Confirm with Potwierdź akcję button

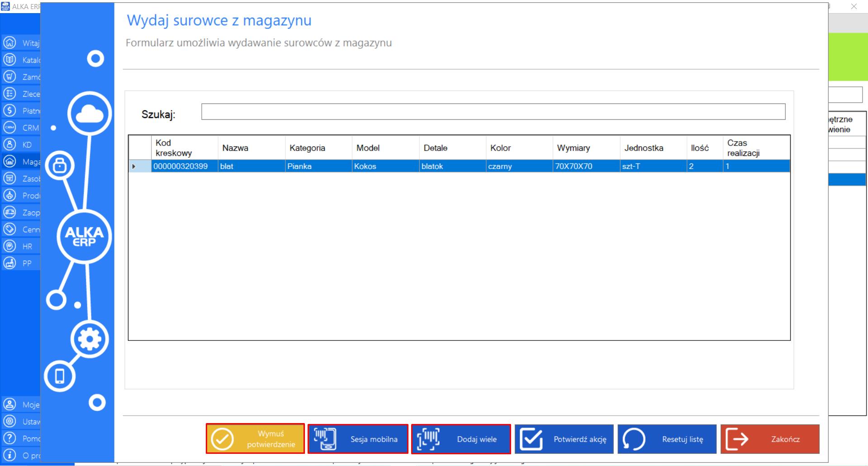click(x=564, y=439)
